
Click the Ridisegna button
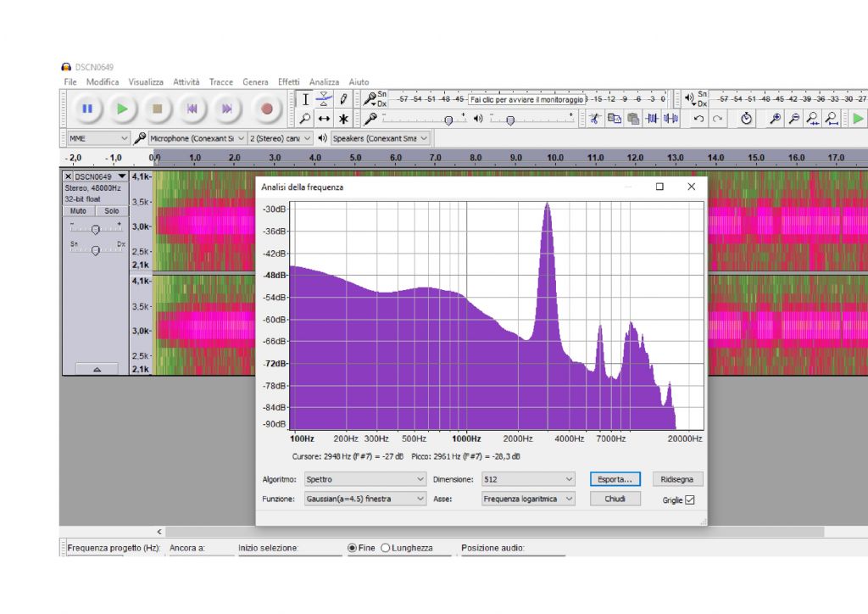click(x=677, y=479)
